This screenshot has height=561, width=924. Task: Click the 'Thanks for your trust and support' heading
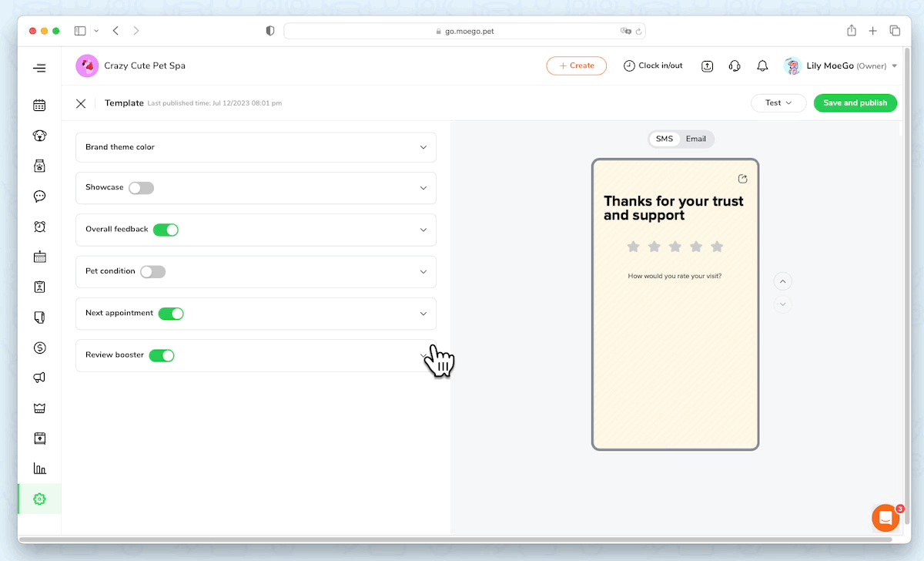click(674, 208)
